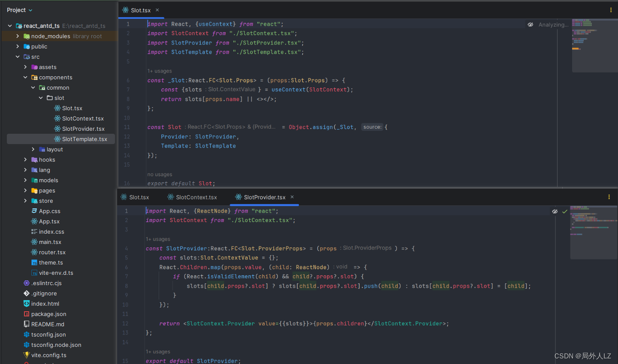Click '1+ usages' above export default SlotProvider
Screen dimensions: 618x364
pos(158,352)
